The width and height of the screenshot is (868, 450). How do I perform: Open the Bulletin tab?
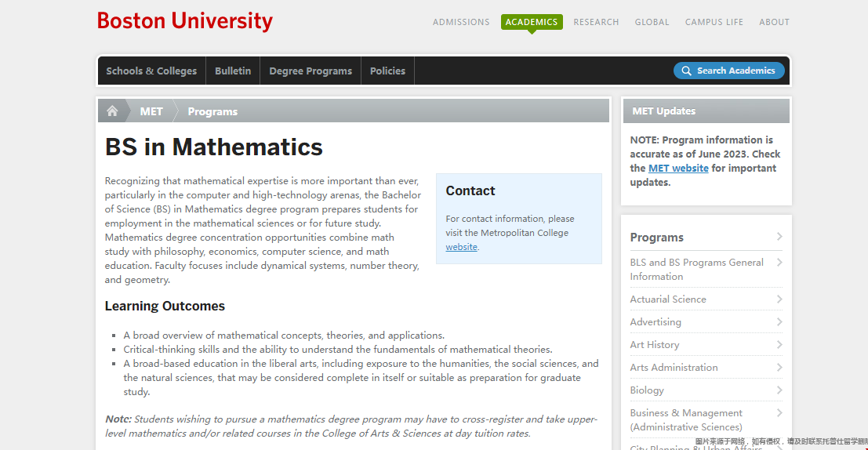(233, 71)
